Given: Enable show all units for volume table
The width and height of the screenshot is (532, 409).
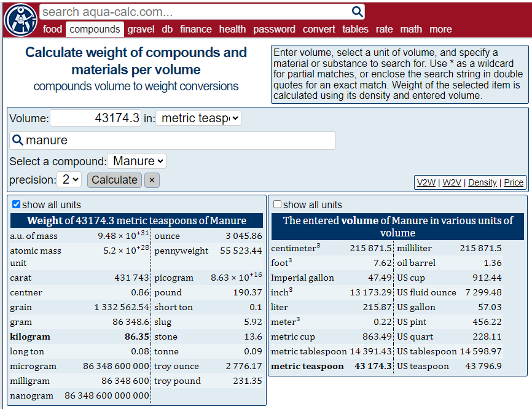Looking at the screenshot, I should coord(277,204).
